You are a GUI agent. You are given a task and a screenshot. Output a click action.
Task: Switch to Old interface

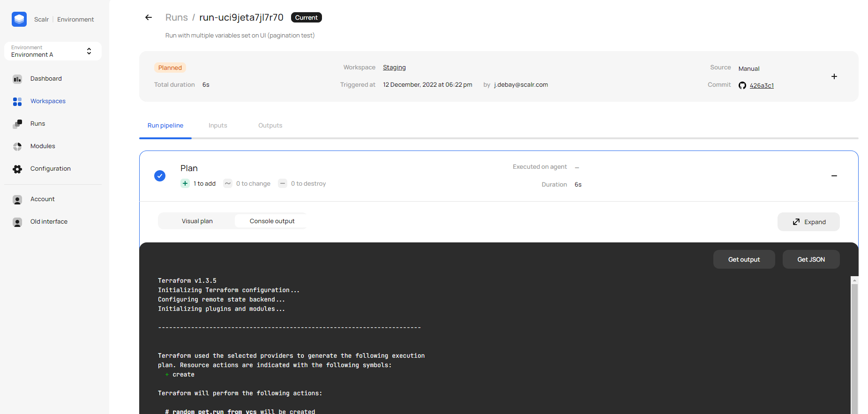pyautogui.click(x=49, y=221)
